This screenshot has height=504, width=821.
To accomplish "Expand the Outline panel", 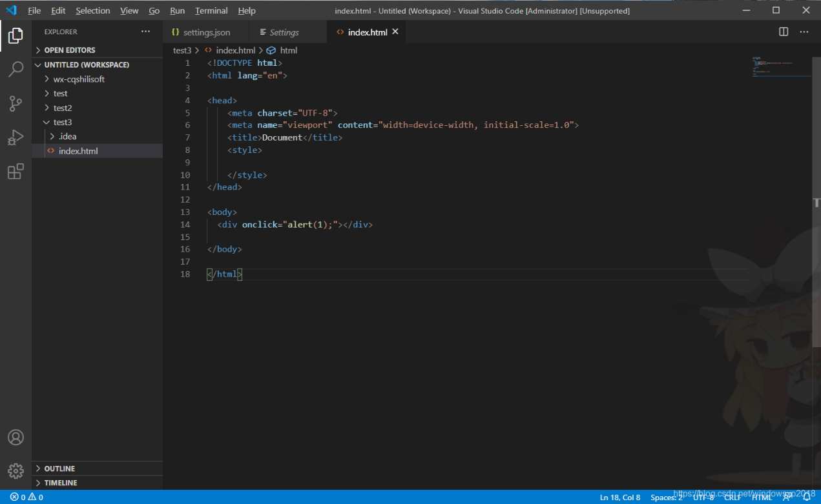I will [x=59, y=469].
